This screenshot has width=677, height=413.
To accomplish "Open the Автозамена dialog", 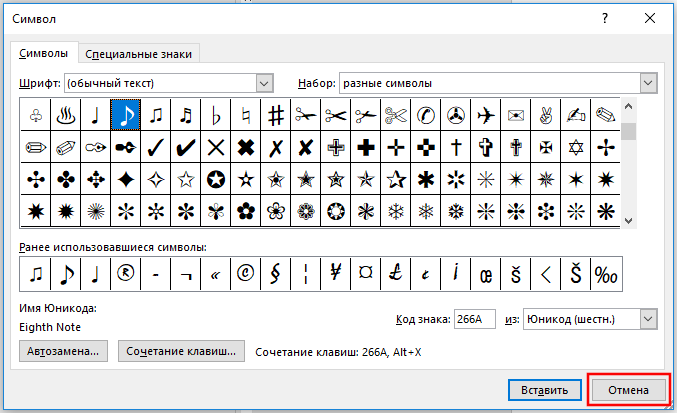I will pos(63,351).
